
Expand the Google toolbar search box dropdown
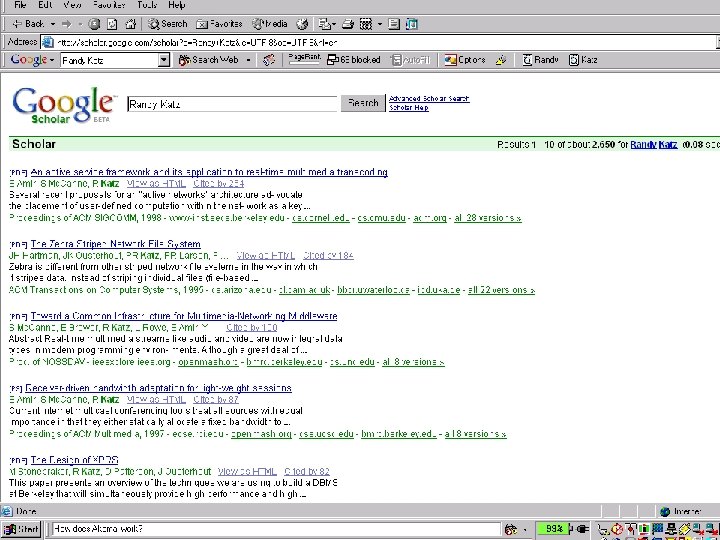[x=164, y=60]
